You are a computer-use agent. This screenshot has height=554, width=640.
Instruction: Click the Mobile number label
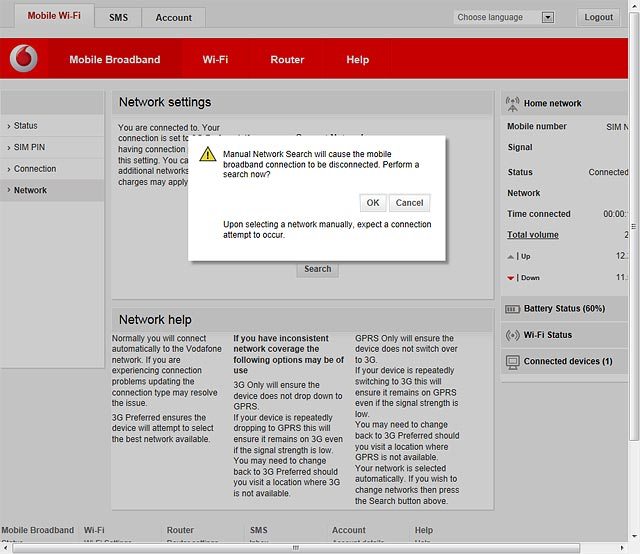click(x=537, y=126)
